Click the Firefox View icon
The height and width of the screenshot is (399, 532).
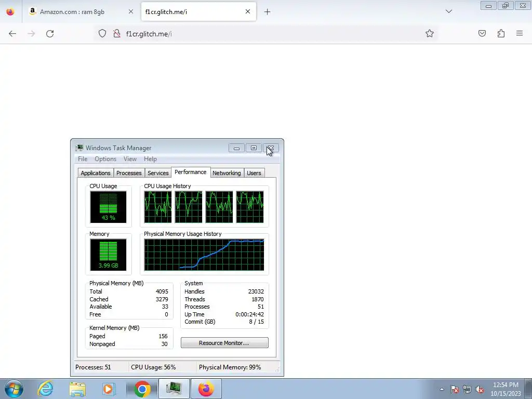tap(10, 12)
